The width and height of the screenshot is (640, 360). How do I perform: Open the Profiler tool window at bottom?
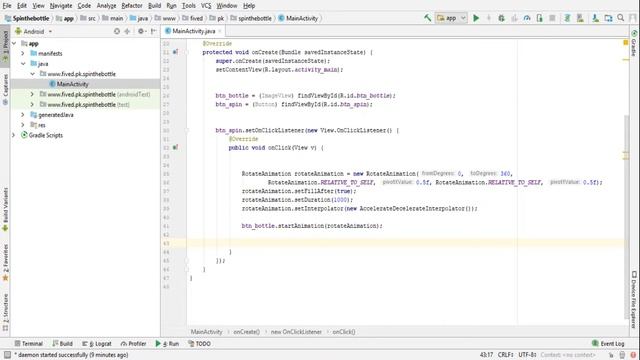(133, 344)
